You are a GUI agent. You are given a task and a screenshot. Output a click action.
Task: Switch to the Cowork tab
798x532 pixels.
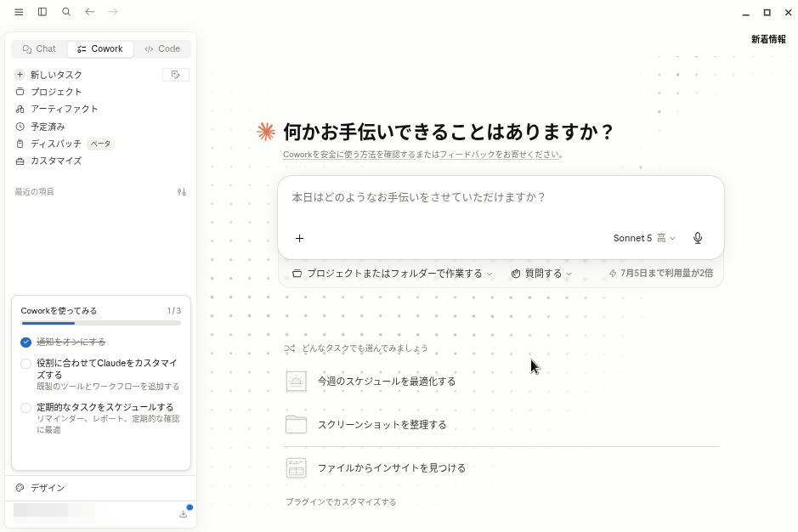tap(100, 49)
